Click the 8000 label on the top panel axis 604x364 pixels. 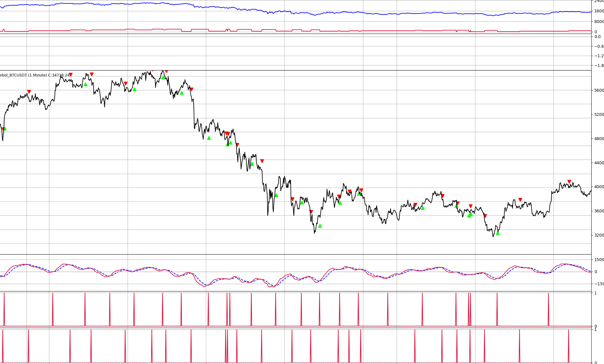point(599,22)
